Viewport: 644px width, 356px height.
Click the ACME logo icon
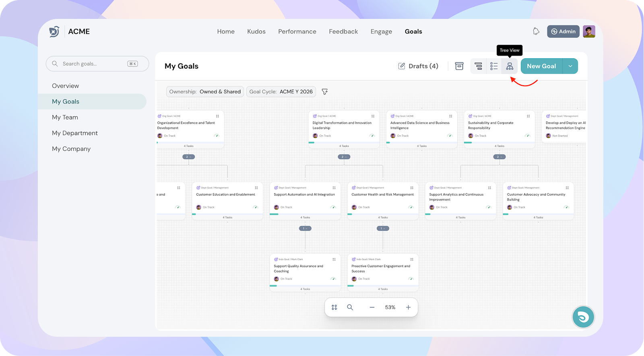[x=54, y=31]
